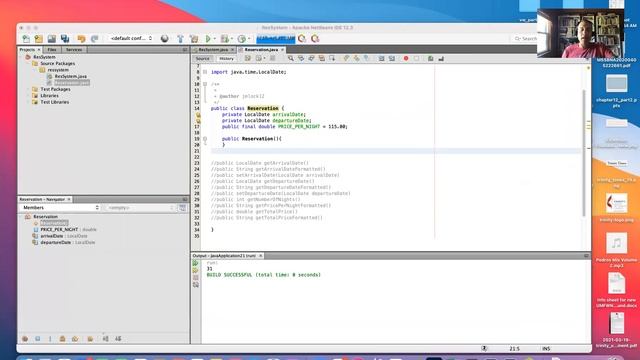Click the memory usage bar in toolbar
The height and width of the screenshot is (360, 640).
point(276,39)
